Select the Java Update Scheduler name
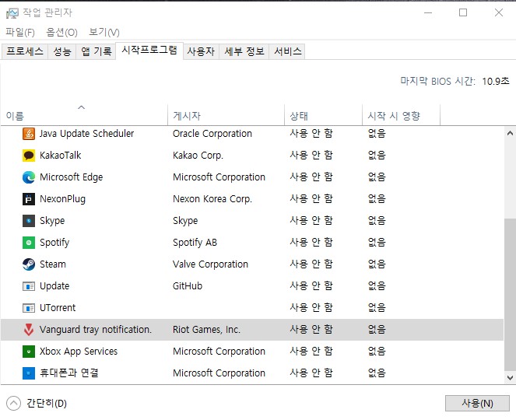This screenshot has width=516, height=420. pos(87,134)
